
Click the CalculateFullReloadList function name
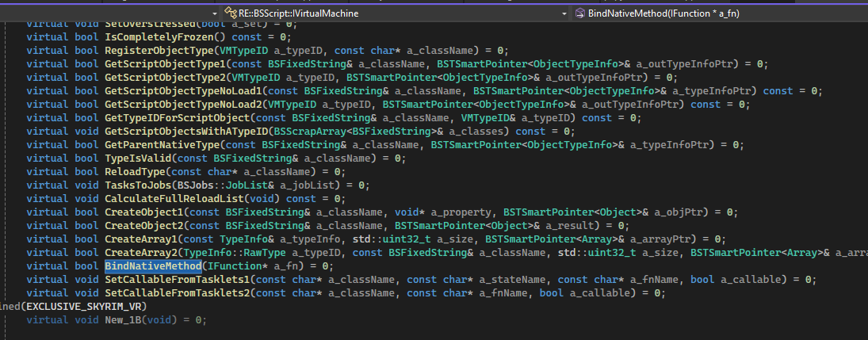pyautogui.click(x=176, y=198)
